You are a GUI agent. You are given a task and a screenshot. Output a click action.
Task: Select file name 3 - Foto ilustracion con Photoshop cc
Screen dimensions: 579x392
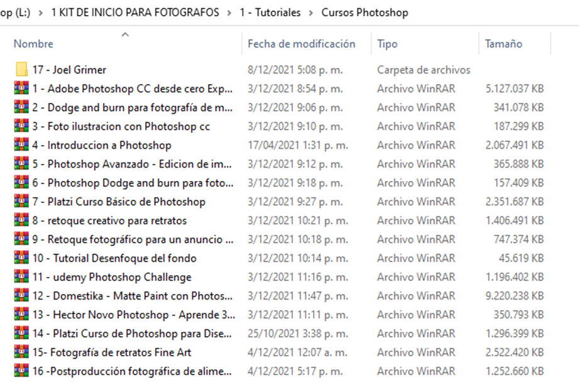click(121, 126)
